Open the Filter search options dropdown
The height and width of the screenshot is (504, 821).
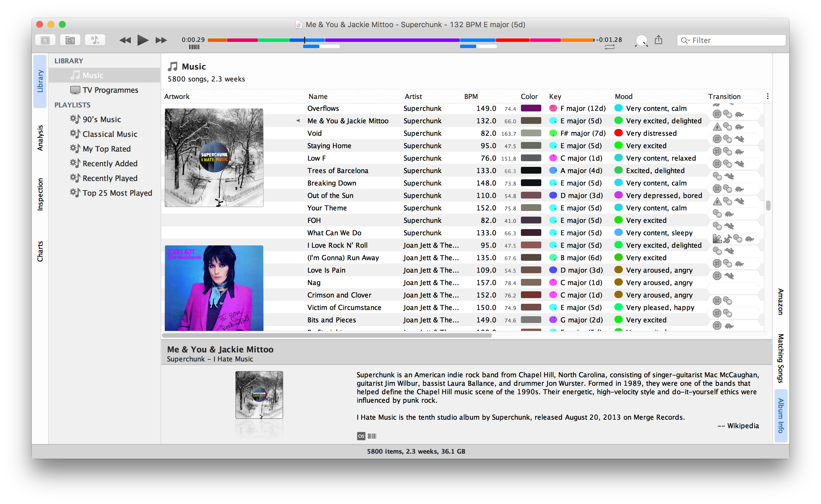[686, 40]
